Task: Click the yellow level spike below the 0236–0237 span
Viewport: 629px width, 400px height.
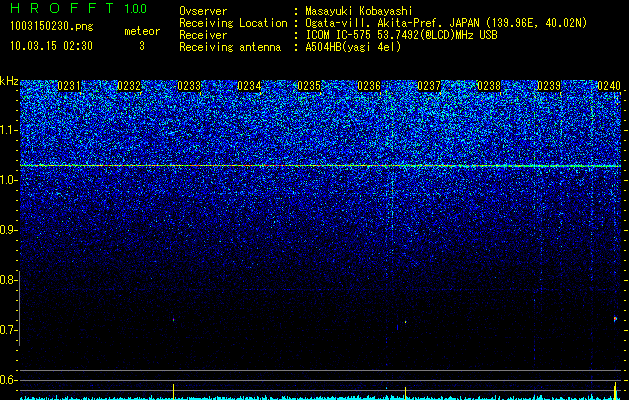Action: click(x=406, y=393)
